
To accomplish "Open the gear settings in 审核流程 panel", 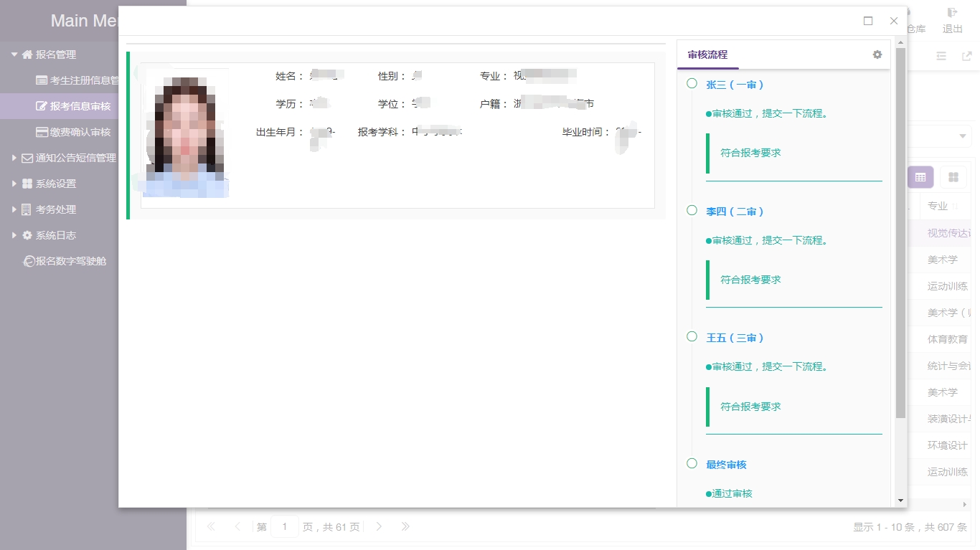I will point(877,54).
